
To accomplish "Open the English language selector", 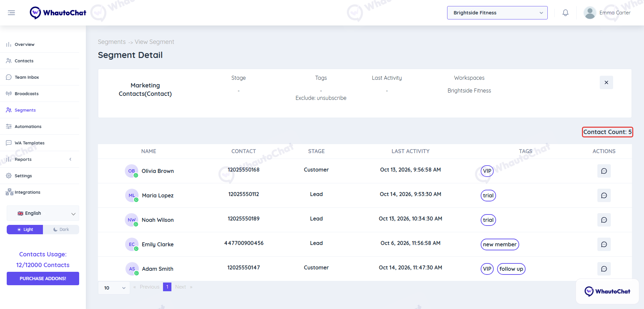I will pos(43,213).
